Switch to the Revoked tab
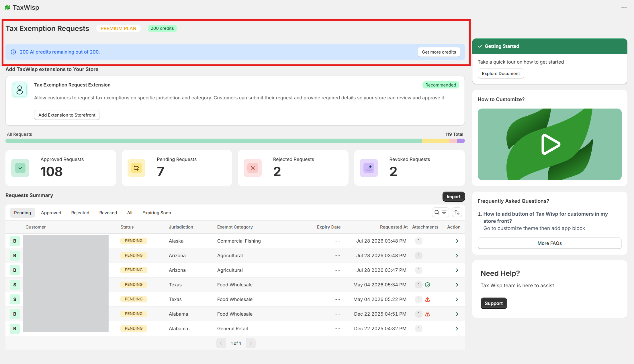This screenshot has height=364, width=634. [x=108, y=213]
